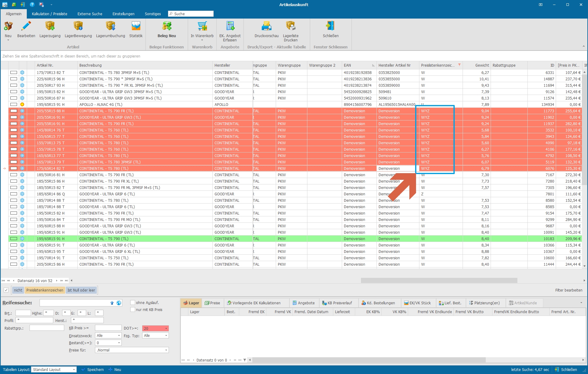Click the globe icon next to Reifensuche field
588x374 pixels.
pyautogui.click(x=119, y=303)
